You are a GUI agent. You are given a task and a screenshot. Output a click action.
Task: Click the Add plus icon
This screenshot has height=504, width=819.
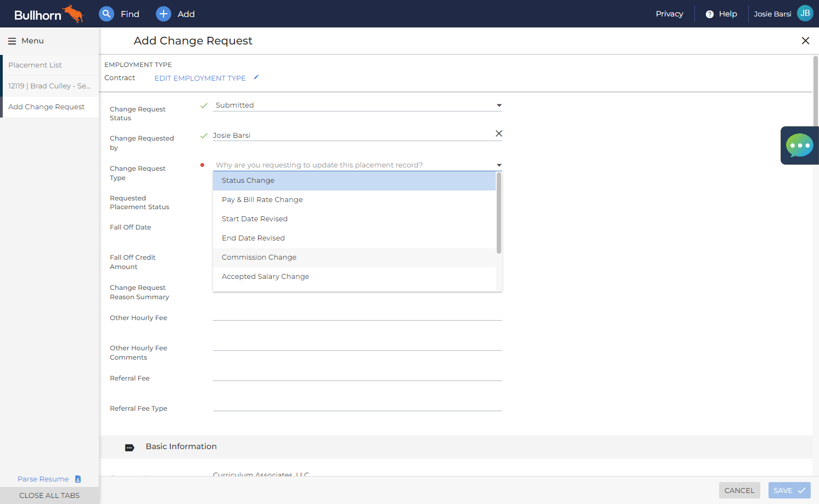[x=164, y=14]
